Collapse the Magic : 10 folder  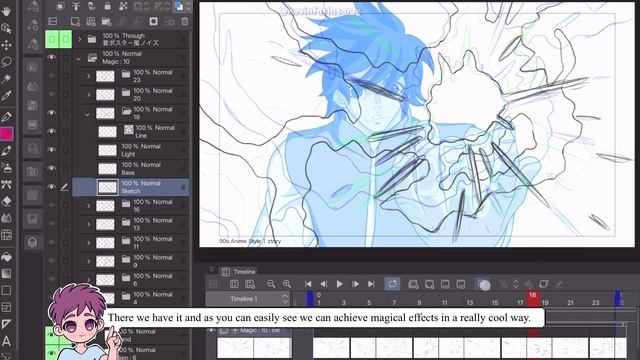(78, 59)
